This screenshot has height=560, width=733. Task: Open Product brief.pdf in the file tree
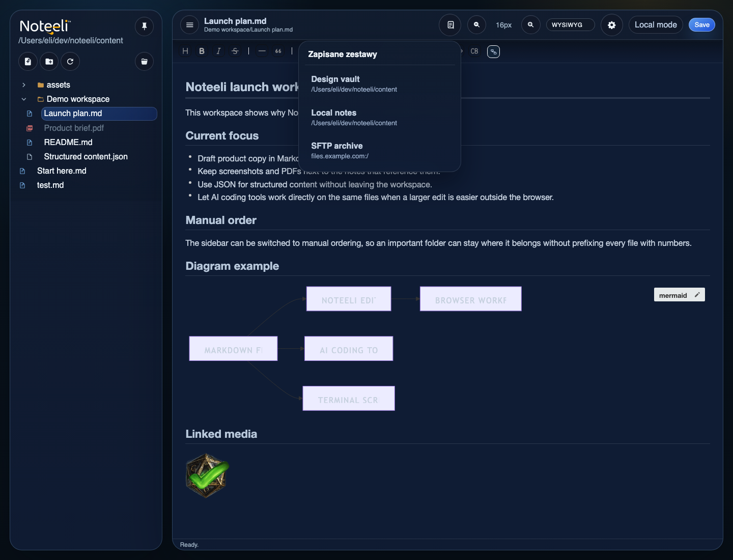click(74, 128)
